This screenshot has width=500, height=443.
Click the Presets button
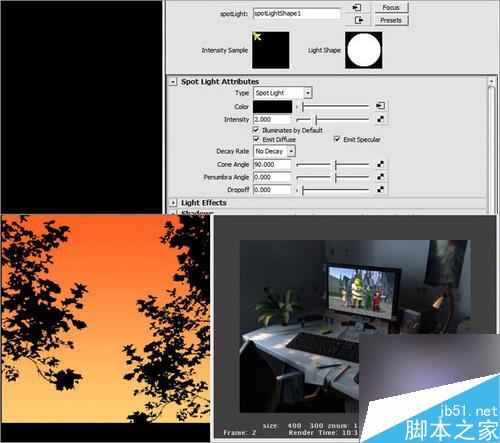pyautogui.click(x=391, y=20)
